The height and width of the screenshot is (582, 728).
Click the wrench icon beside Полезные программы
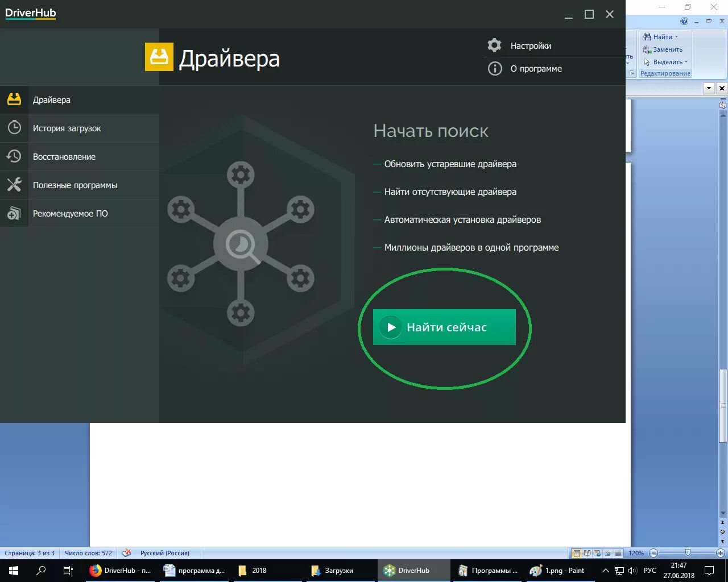[14, 184]
